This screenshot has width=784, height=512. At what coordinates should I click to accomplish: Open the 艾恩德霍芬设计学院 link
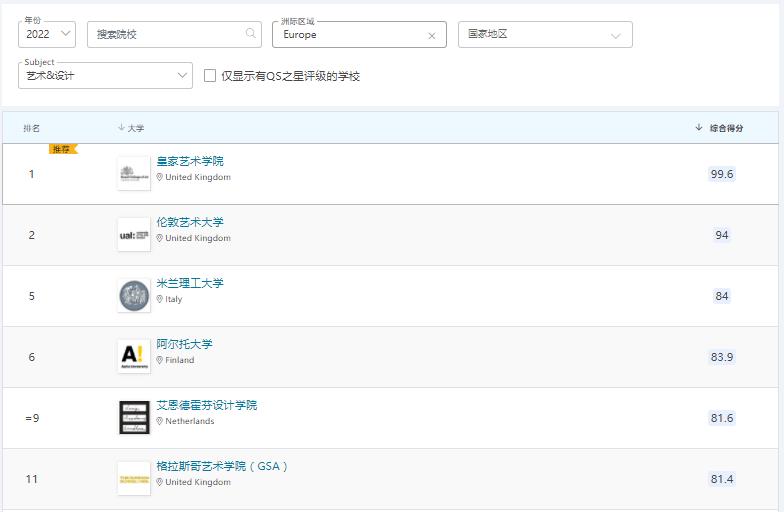(x=207, y=405)
